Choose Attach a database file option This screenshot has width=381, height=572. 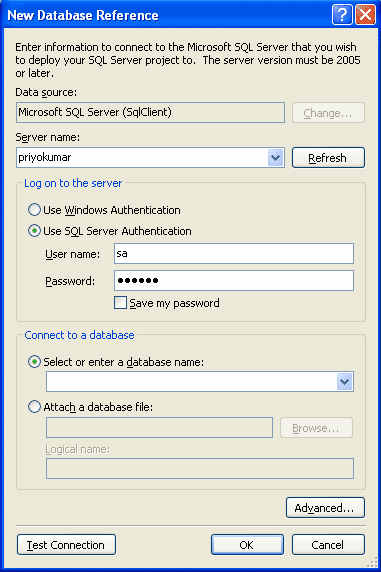(34, 407)
